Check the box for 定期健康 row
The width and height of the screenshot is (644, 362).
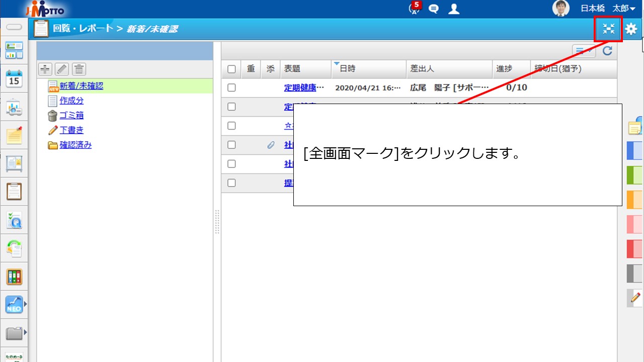click(x=231, y=87)
